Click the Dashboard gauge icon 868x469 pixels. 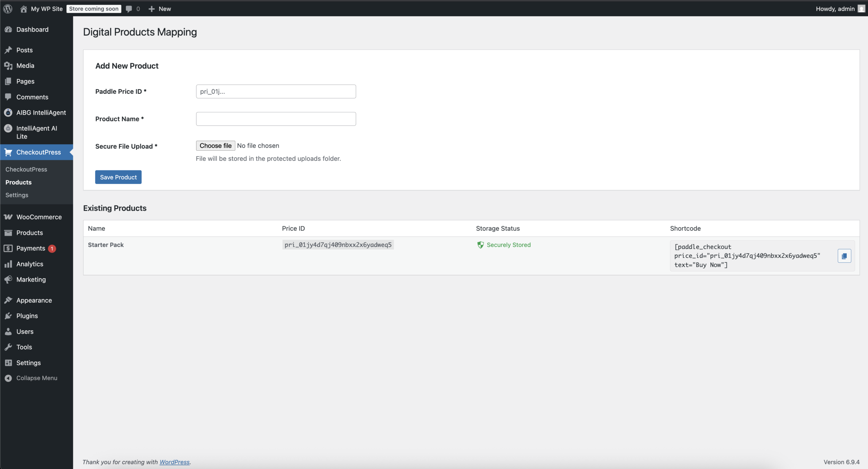tap(8, 30)
